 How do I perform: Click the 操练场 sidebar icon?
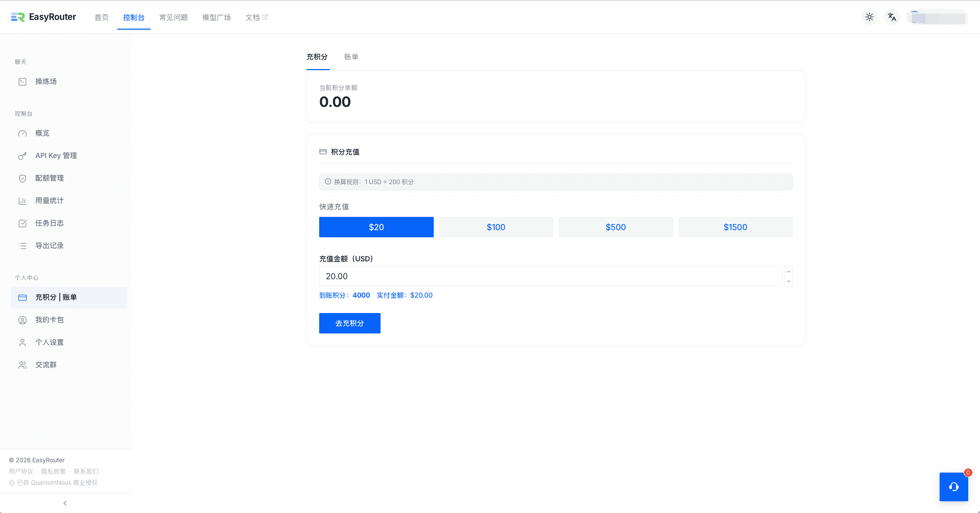pos(23,82)
